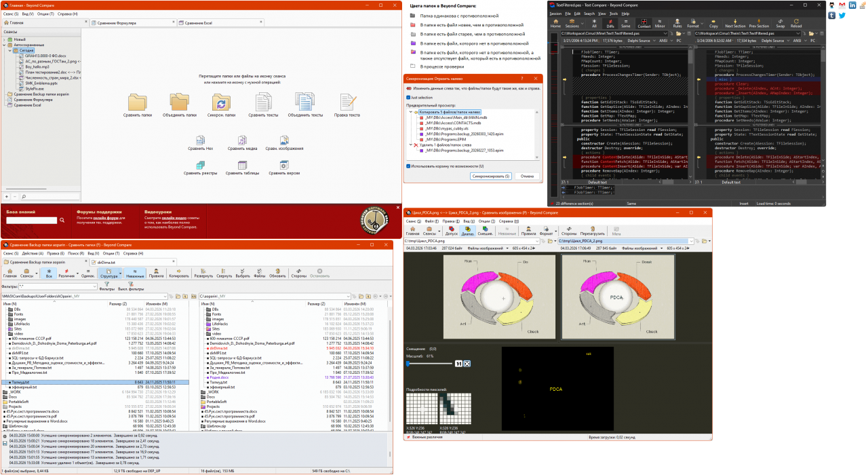Switch to the 'dirDima.txt' tab

point(106,262)
